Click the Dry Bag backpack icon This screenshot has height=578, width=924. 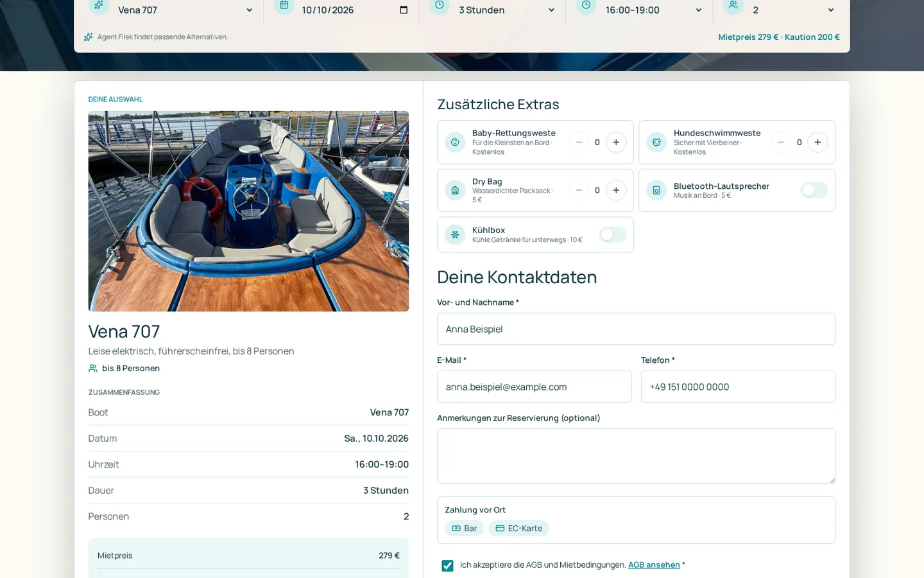[455, 190]
